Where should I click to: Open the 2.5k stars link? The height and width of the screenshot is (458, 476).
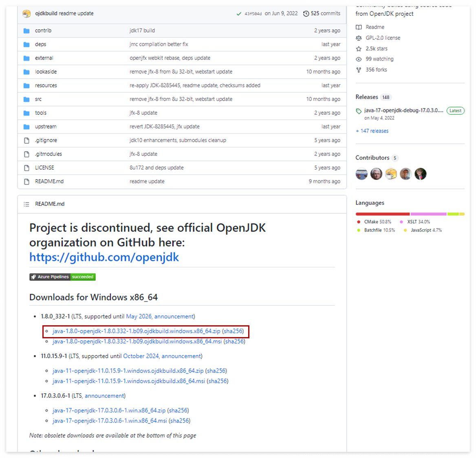[377, 48]
